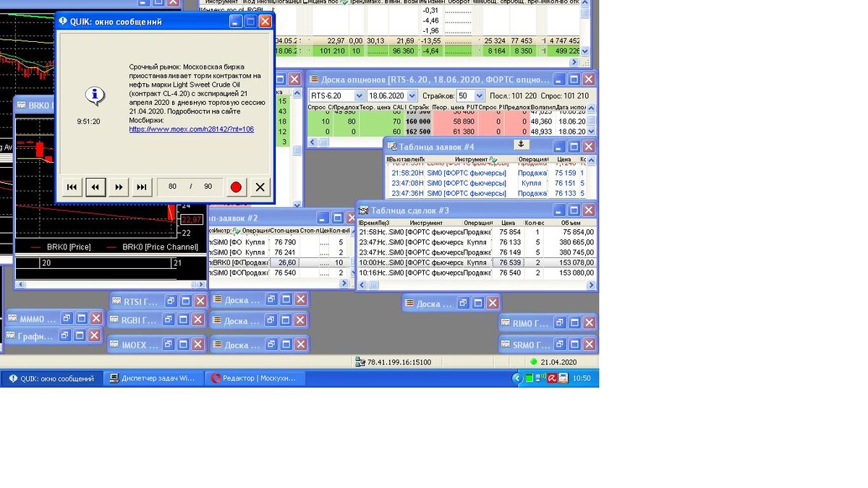Select order row timed 23:47:36

pos(486,193)
